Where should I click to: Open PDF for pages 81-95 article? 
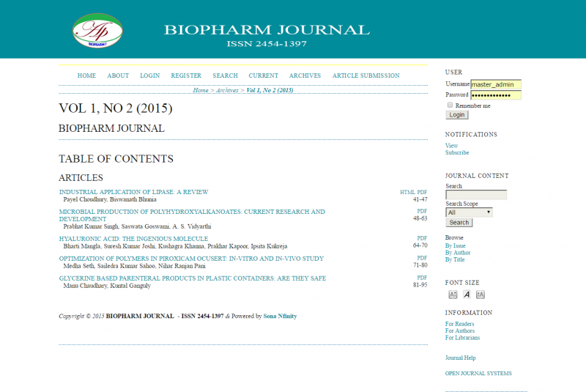(x=422, y=278)
